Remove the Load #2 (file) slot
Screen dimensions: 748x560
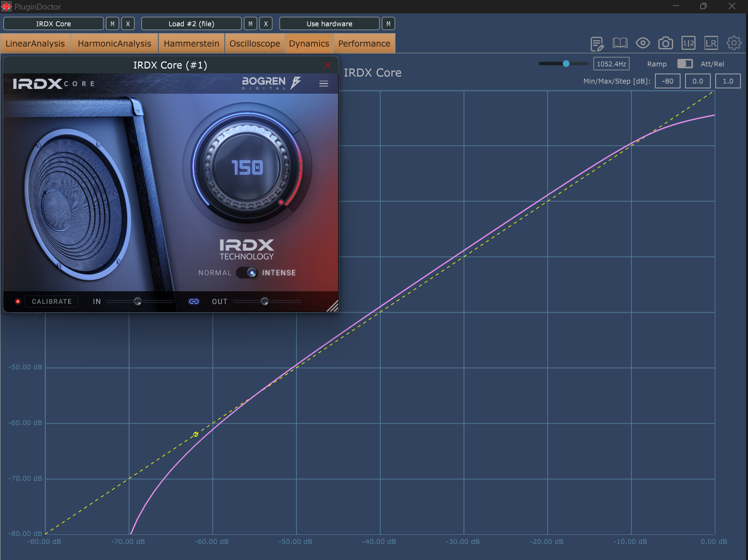tap(266, 24)
